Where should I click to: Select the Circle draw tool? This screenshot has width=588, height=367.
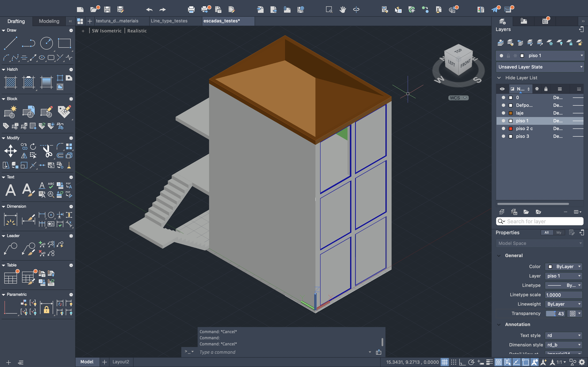tap(46, 43)
